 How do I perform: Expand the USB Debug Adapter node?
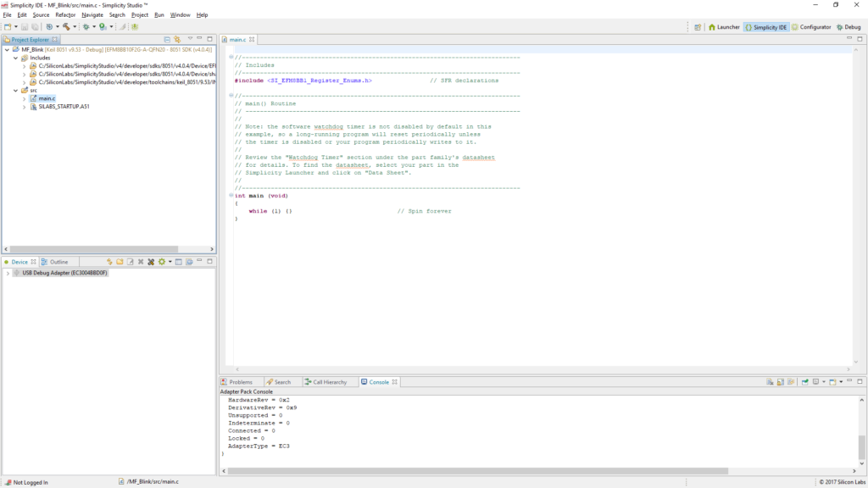point(8,273)
